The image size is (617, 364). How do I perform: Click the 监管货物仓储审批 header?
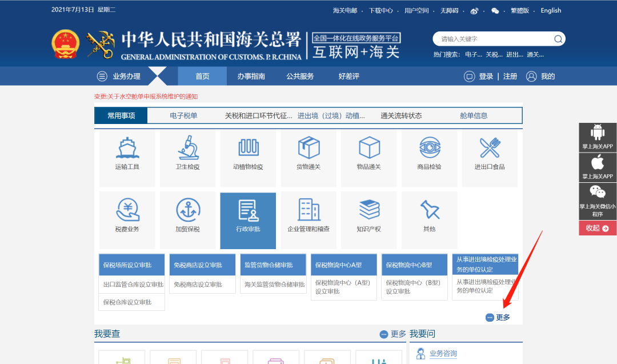coord(273,265)
